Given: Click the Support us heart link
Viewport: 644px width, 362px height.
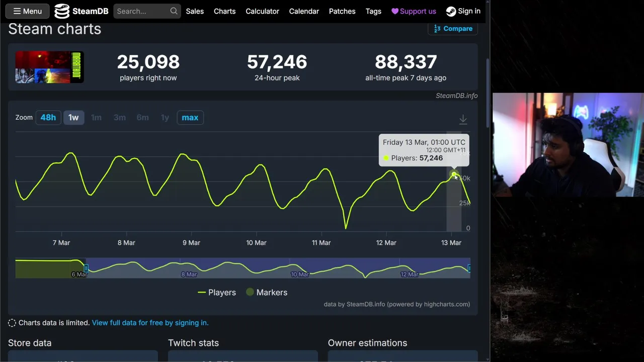Looking at the screenshot, I should [x=414, y=11].
